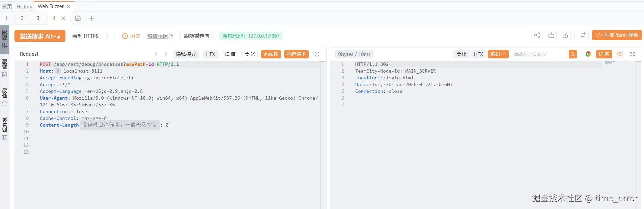This screenshot has width=644, height=209.
Task: Select fuzzer sub-tab 4
Action: [x=54, y=18]
